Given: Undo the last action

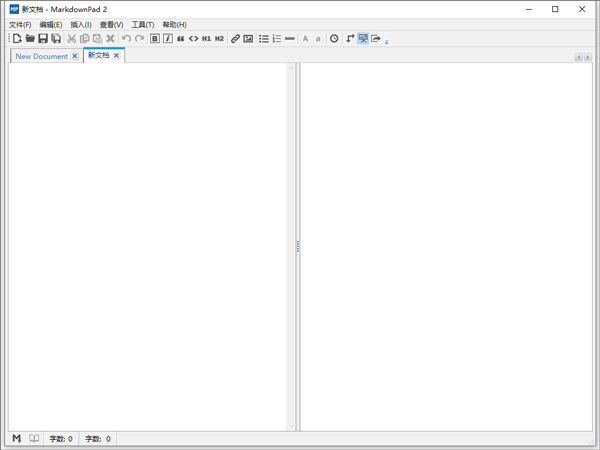Looking at the screenshot, I should tap(126, 39).
